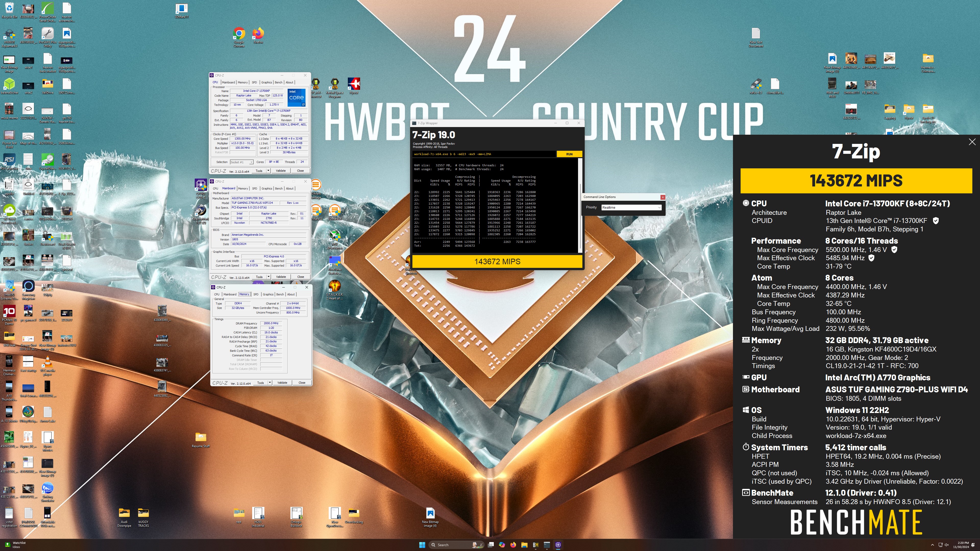The width and height of the screenshot is (980, 551).
Task: Open the RivaTuner Statistics shortcut
Action: 334,265
